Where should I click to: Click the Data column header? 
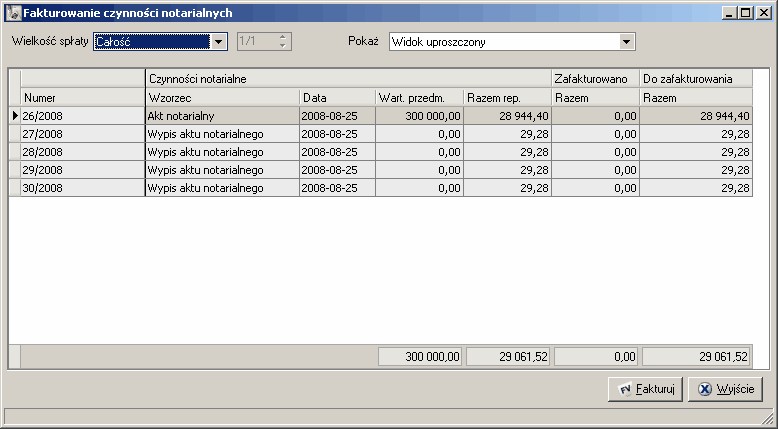[x=336, y=98]
